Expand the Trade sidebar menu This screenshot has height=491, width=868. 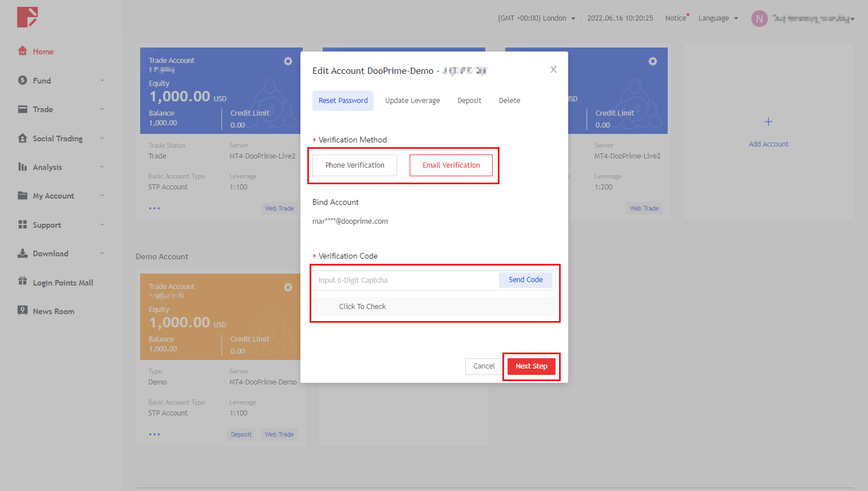pyautogui.click(x=60, y=109)
